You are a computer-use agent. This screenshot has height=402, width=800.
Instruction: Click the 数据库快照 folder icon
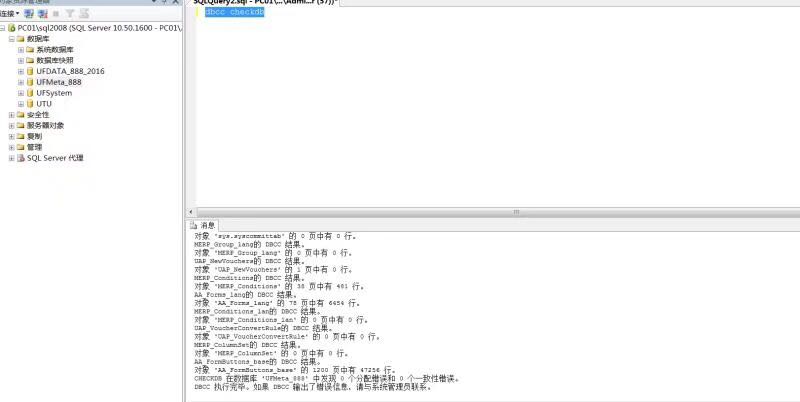[30, 60]
